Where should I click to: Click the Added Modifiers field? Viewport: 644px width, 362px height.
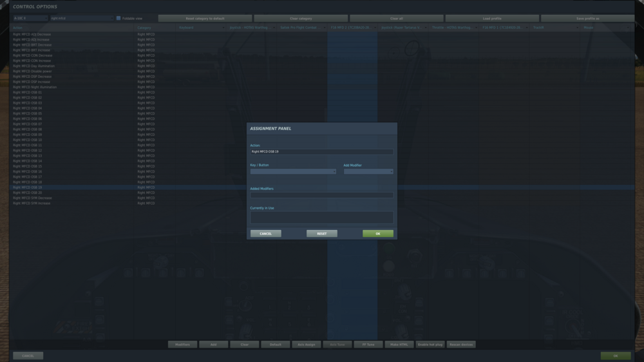321,195
